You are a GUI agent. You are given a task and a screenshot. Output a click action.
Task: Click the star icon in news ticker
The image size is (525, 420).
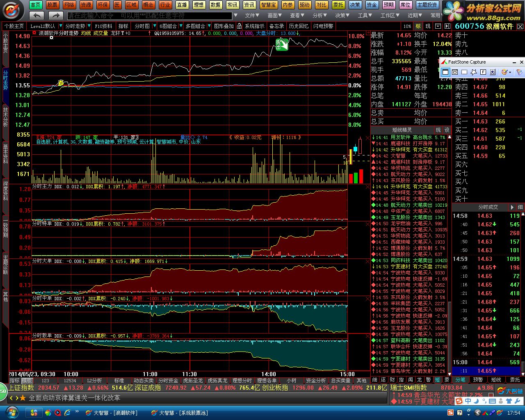pyautogui.click(x=23, y=398)
